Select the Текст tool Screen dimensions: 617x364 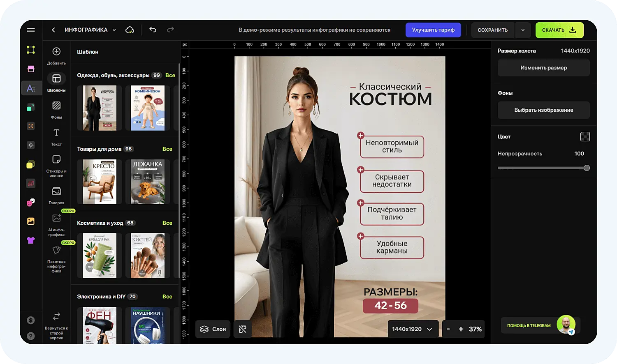click(56, 137)
